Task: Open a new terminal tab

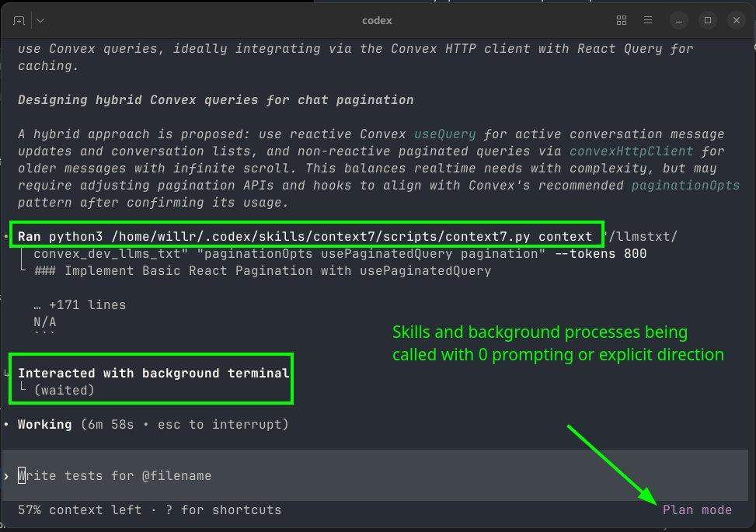Action: 19,20
